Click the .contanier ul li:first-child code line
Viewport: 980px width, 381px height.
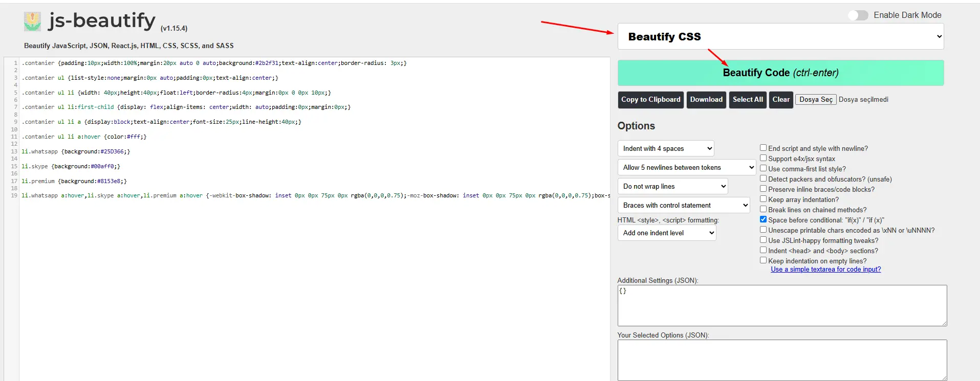[186, 107]
